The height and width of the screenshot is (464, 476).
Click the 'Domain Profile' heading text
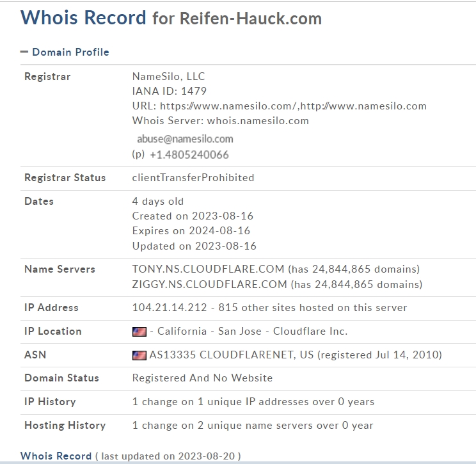pos(71,52)
